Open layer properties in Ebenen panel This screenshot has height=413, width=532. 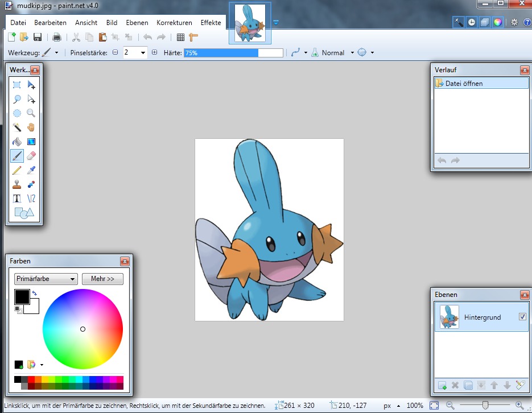coord(520,385)
